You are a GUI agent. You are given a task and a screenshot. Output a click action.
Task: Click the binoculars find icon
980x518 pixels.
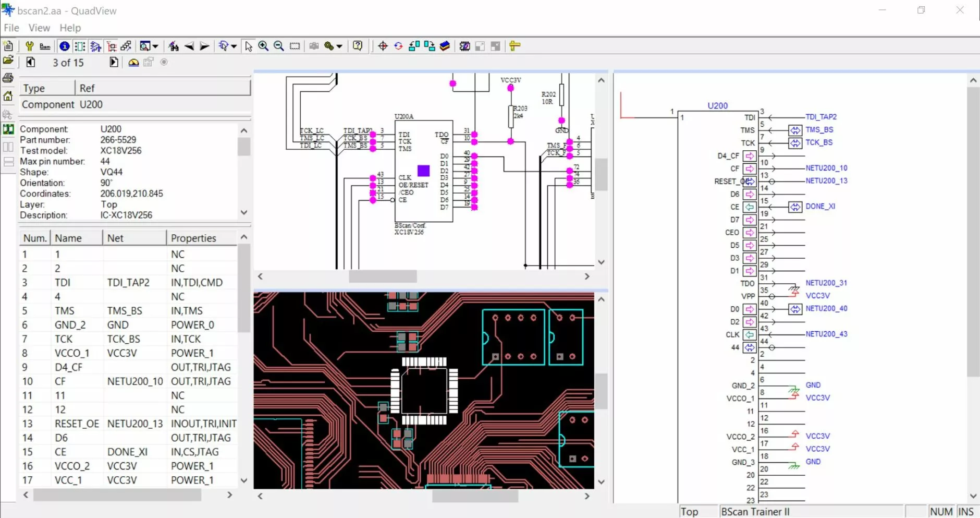pyautogui.click(x=174, y=46)
